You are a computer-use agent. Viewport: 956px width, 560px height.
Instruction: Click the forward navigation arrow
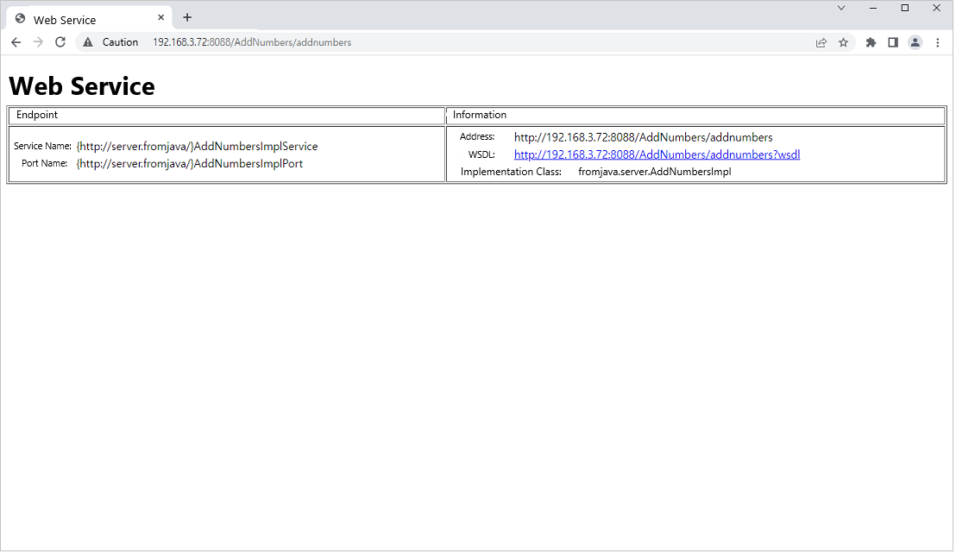(37, 41)
